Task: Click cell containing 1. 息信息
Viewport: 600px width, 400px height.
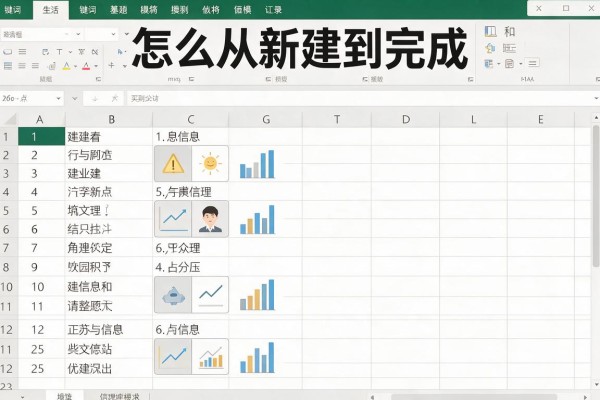Action: coord(191,136)
